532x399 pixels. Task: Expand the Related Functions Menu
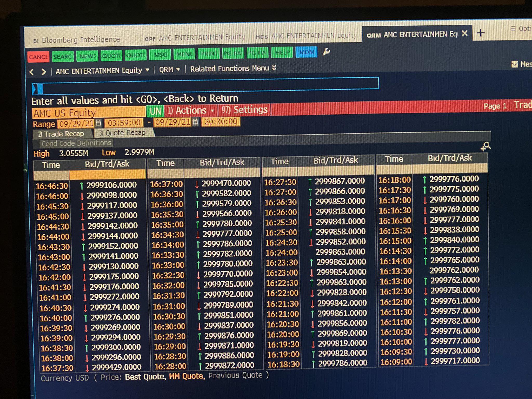coord(233,68)
